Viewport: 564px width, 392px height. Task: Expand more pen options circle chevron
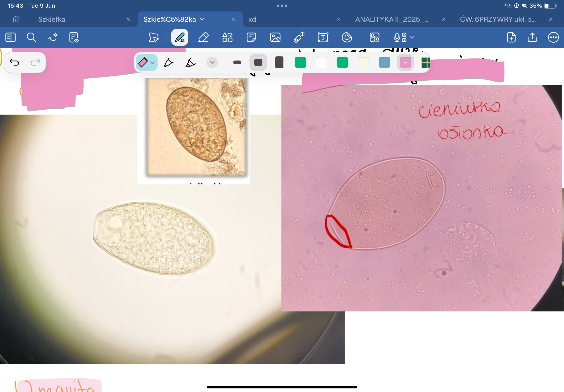click(212, 62)
